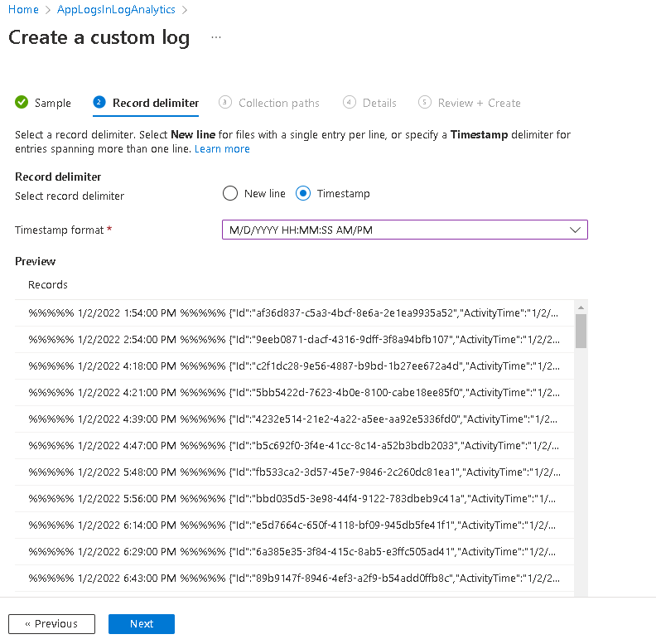Open the ellipsis more options menu
Image resolution: width=656 pixels, height=644 pixels.
(x=216, y=38)
